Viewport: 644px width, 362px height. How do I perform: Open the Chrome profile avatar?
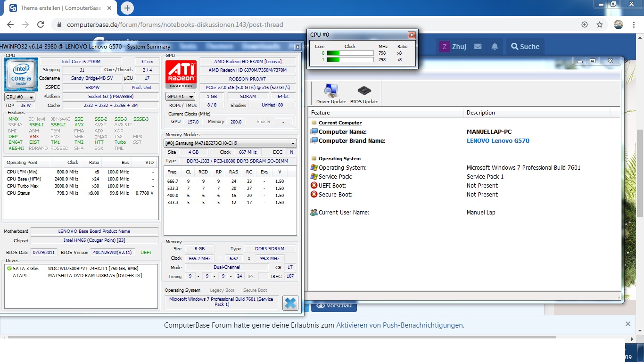(x=619, y=25)
